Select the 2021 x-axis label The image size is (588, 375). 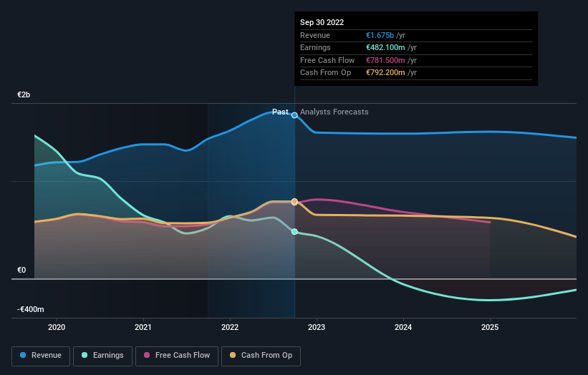(x=143, y=328)
